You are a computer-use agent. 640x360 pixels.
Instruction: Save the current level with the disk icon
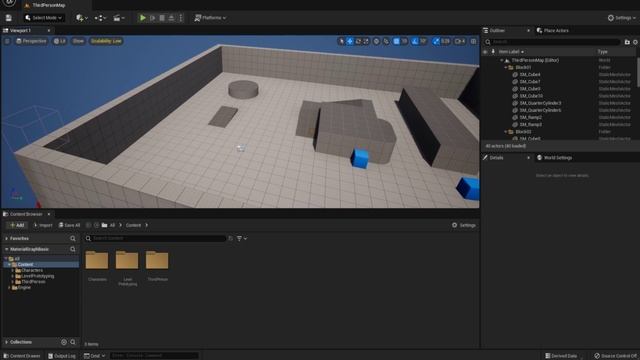pyautogui.click(x=9, y=18)
